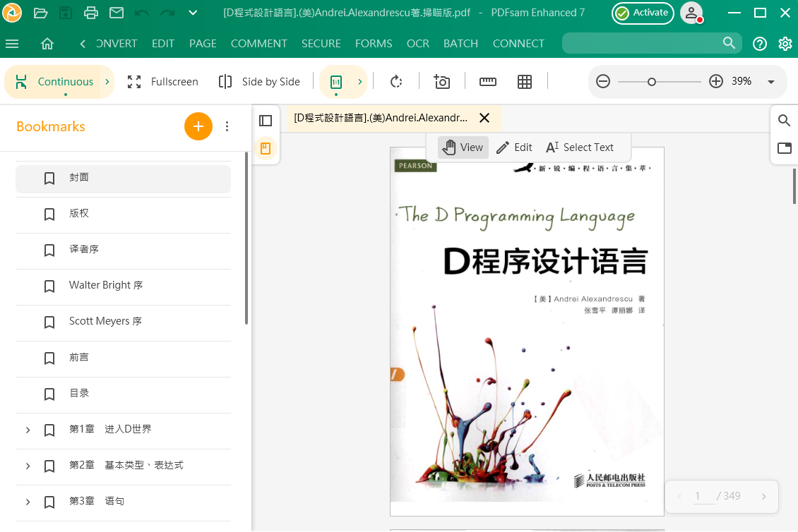Jump to the 前言 bookmark

coord(123,358)
